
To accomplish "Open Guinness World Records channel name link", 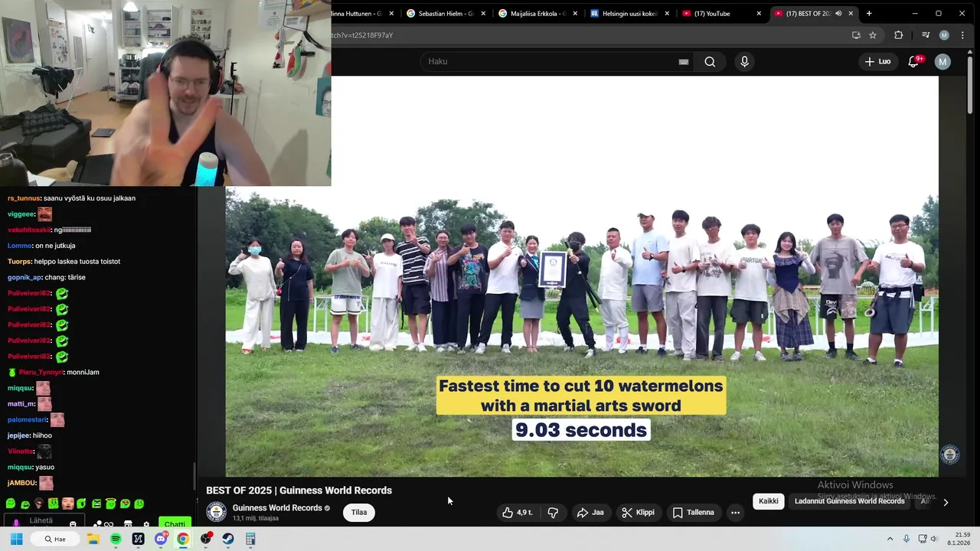I will coord(277,508).
